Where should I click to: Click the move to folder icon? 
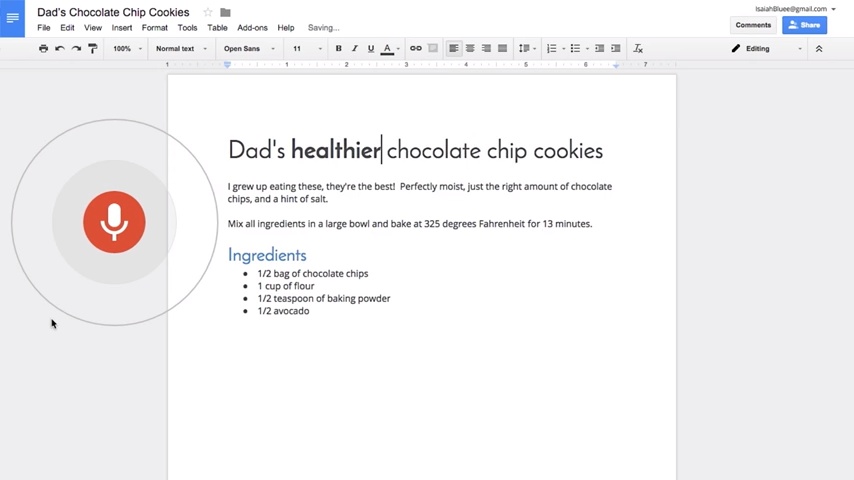(x=225, y=12)
